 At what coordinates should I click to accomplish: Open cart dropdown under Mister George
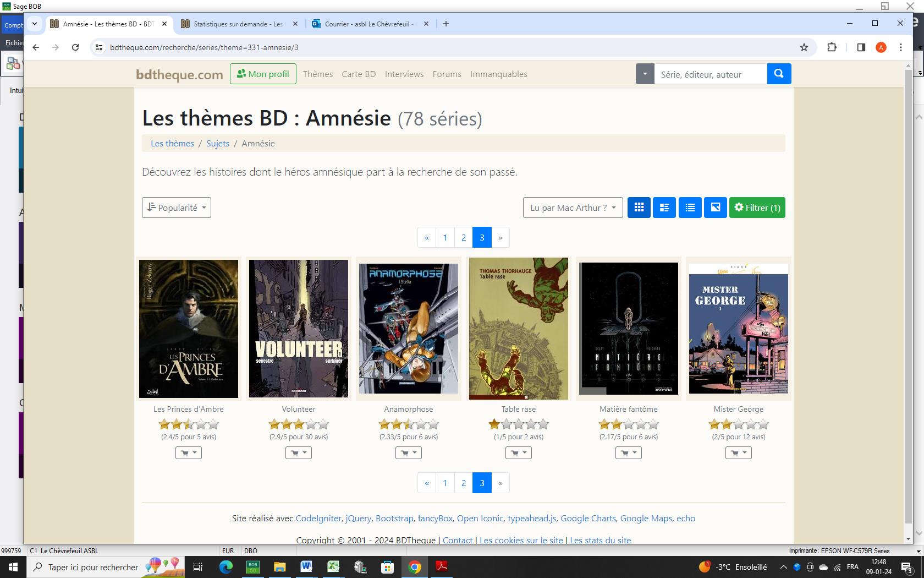[739, 453]
